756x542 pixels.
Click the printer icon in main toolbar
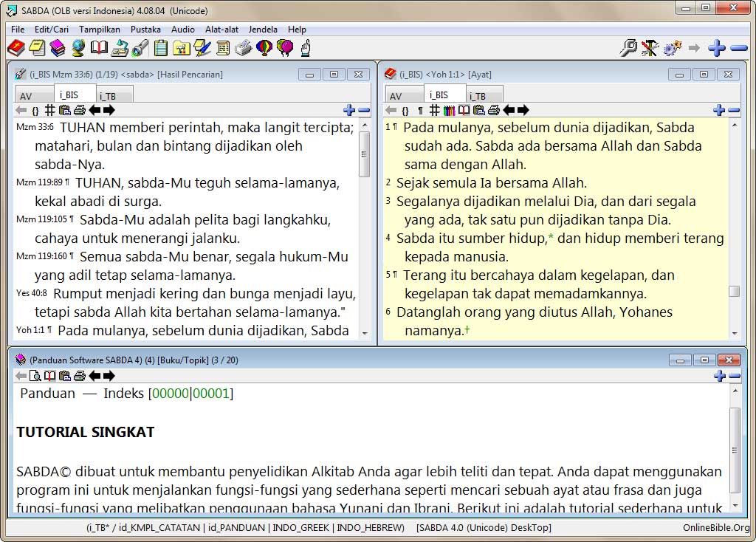click(243, 49)
